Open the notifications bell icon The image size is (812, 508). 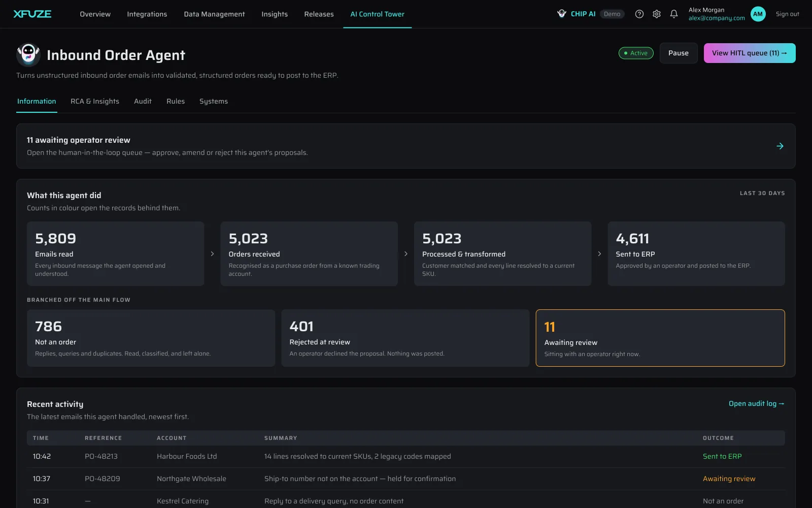click(674, 14)
